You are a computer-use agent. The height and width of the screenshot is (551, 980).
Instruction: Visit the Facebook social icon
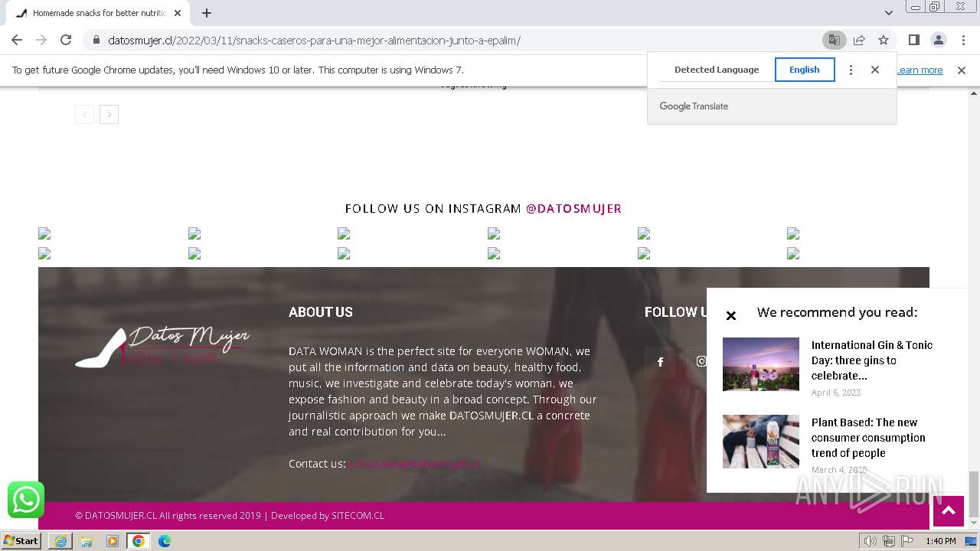click(x=660, y=362)
